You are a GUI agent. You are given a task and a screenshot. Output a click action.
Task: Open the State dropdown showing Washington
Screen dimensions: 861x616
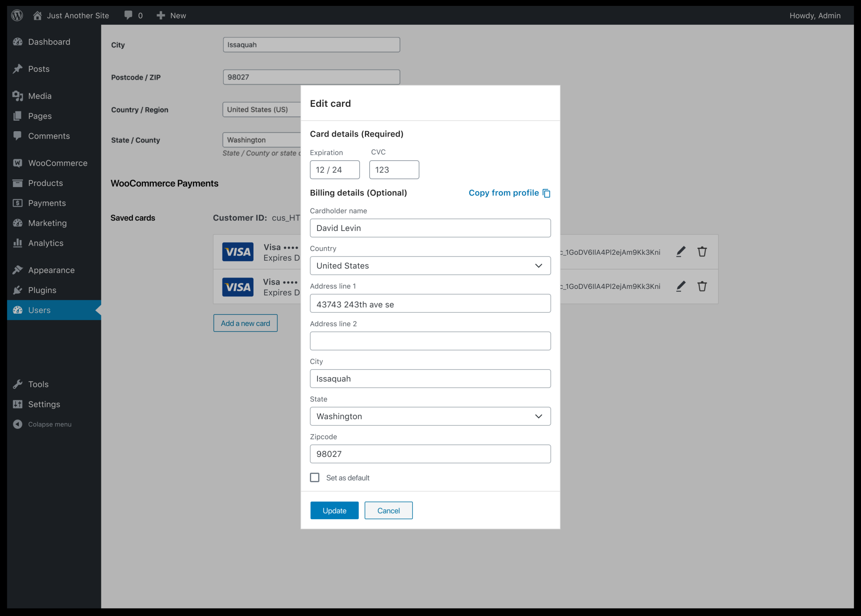(x=430, y=416)
